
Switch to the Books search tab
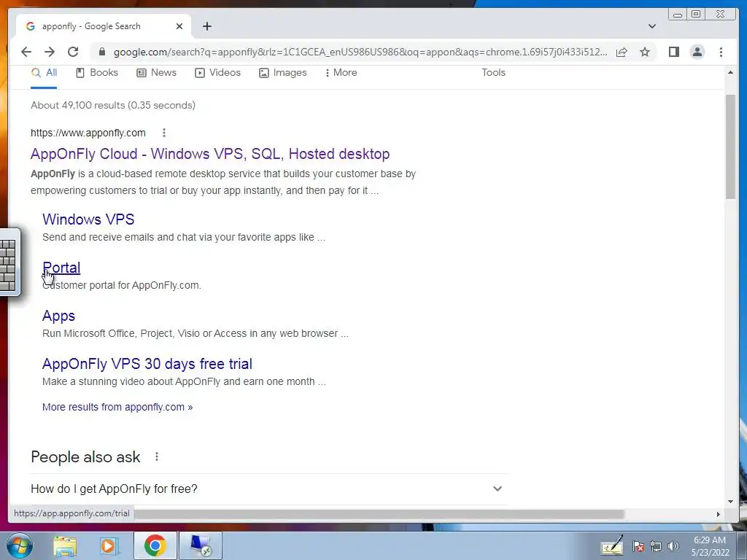[x=97, y=73]
